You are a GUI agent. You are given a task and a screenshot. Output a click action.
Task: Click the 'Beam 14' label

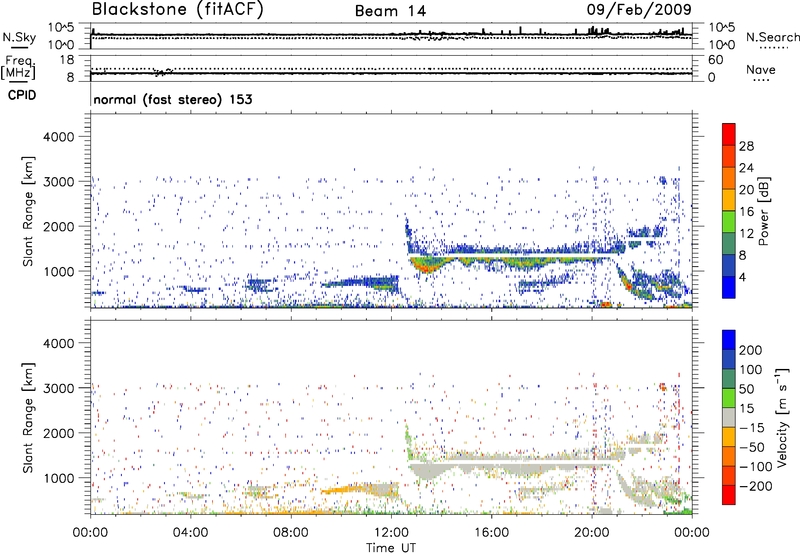click(390, 11)
